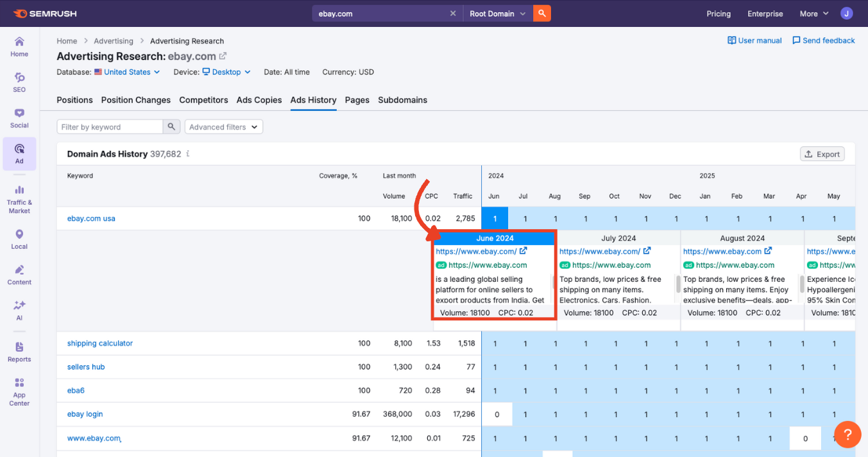Open the Pricing menu
Viewport: 868px width, 457px height.
tap(719, 13)
